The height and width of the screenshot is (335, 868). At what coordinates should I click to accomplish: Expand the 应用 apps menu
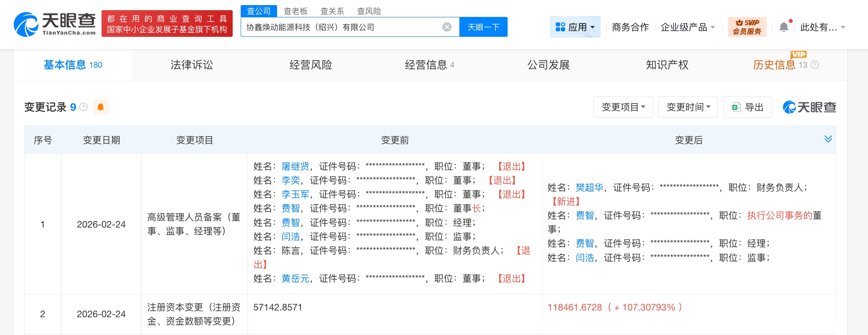click(575, 27)
